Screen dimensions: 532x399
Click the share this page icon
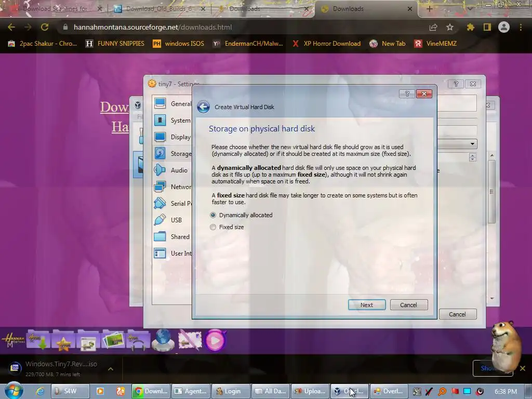[433, 27]
